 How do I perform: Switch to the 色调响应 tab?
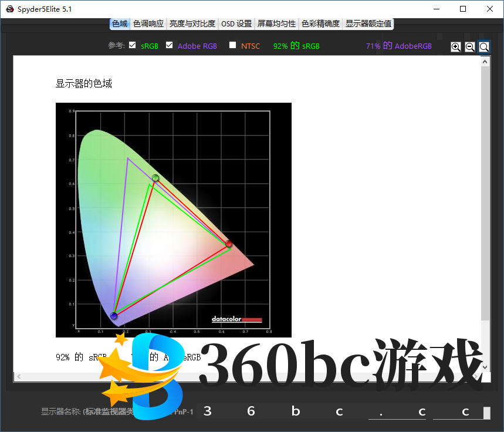[x=148, y=23]
